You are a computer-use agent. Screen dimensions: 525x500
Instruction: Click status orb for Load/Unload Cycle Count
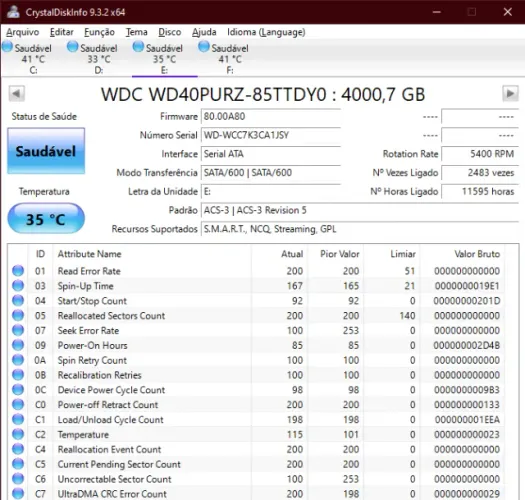[x=18, y=419]
